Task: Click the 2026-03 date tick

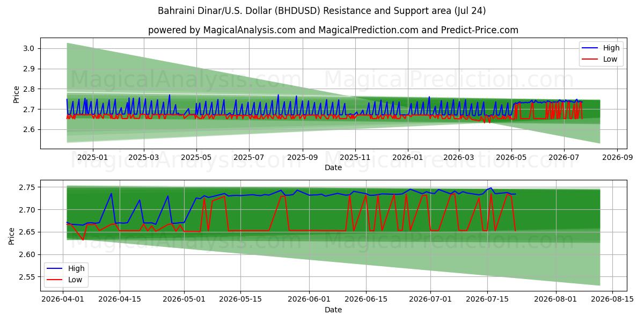Action: (x=458, y=157)
